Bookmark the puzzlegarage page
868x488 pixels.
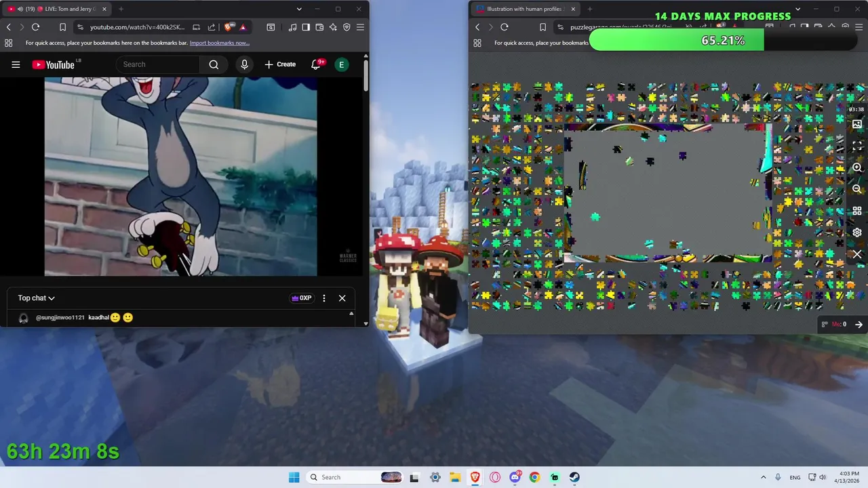click(x=542, y=27)
